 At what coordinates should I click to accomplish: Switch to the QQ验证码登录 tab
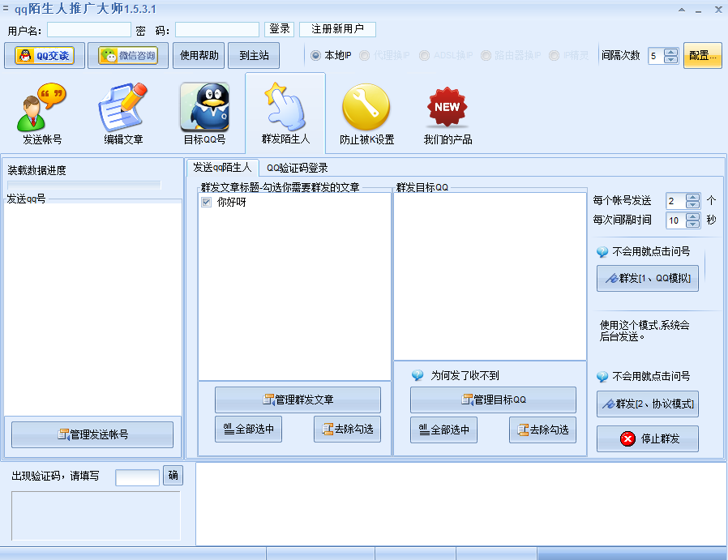[298, 168]
